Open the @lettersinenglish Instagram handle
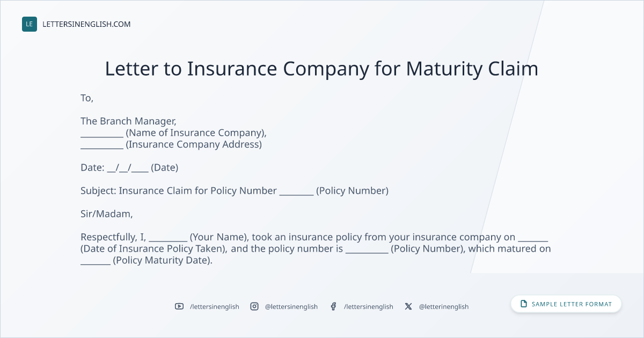This screenshot has height=338, width=644. click(x=291, y=306)
